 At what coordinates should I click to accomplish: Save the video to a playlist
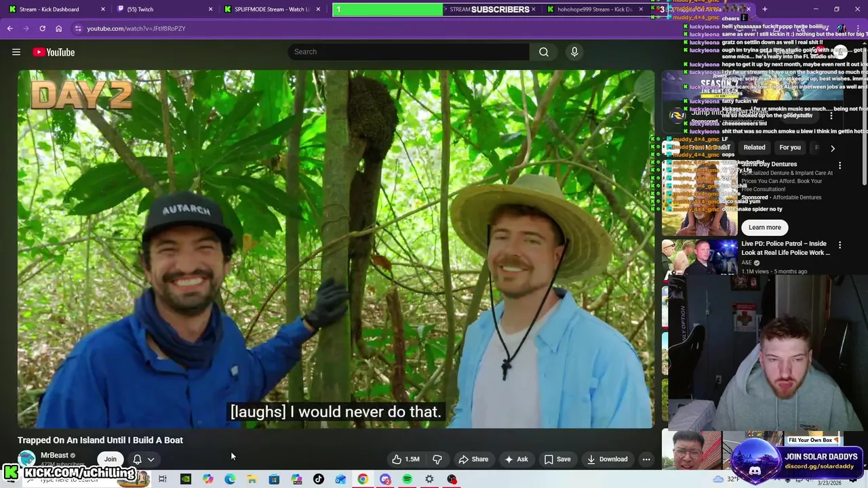(x=557, y=459)
